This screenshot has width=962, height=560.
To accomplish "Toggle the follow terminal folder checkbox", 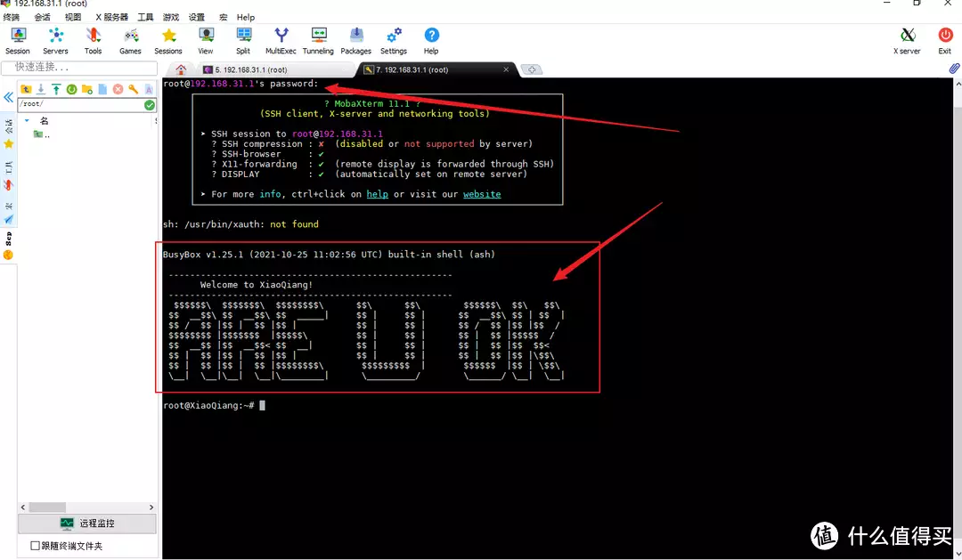I will (x=35, y=545).
